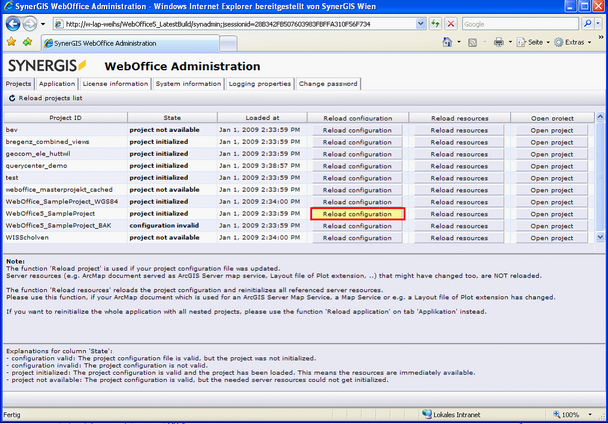Viewport: 608px width, 424px height.
Task: Reload configuration for querycenter_demo
Action: (x=357, y=166)
